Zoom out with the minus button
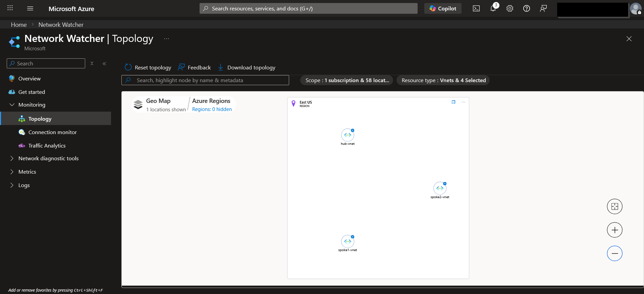Image resolution: width=644 pixels, height=294 pixels. click(614, 253)
